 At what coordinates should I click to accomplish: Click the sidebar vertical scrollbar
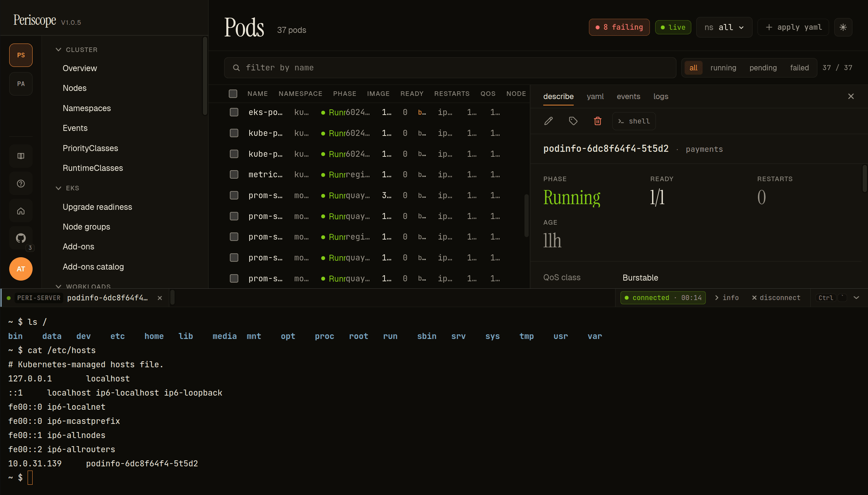tap(205, 76)
